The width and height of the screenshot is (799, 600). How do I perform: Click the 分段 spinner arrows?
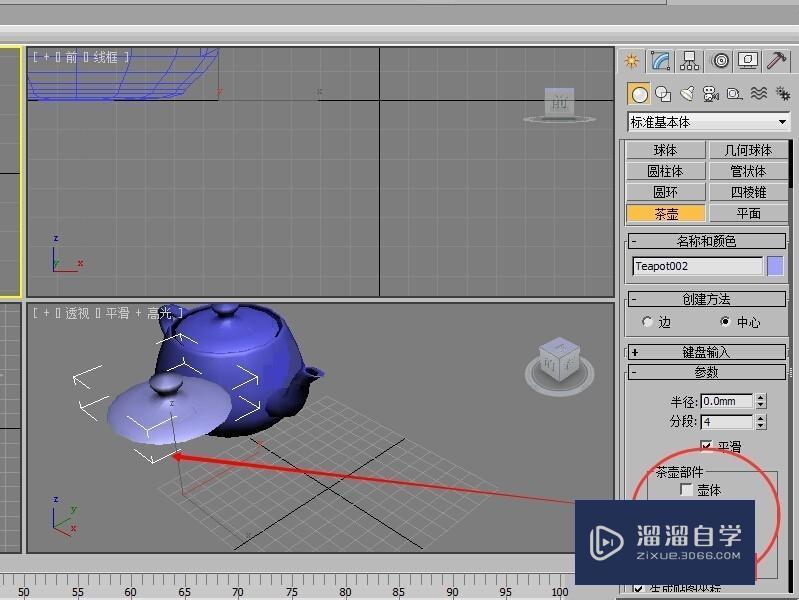[761, 422]
